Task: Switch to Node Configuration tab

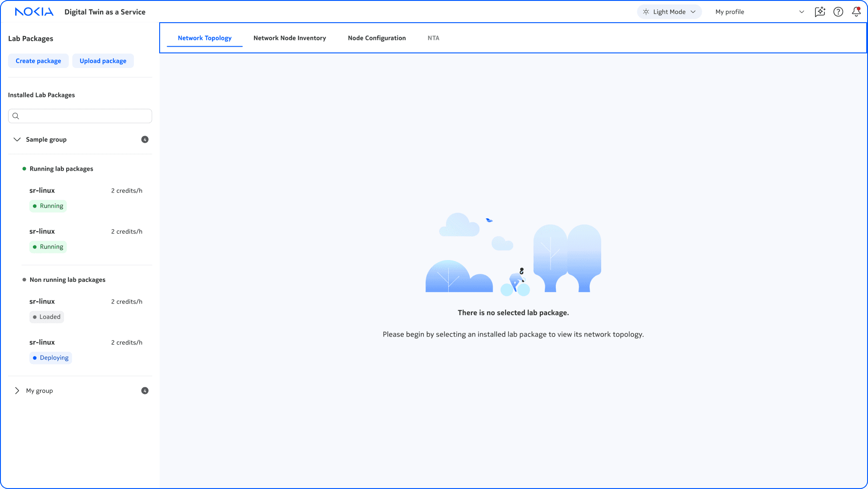Action: (377, 38)
